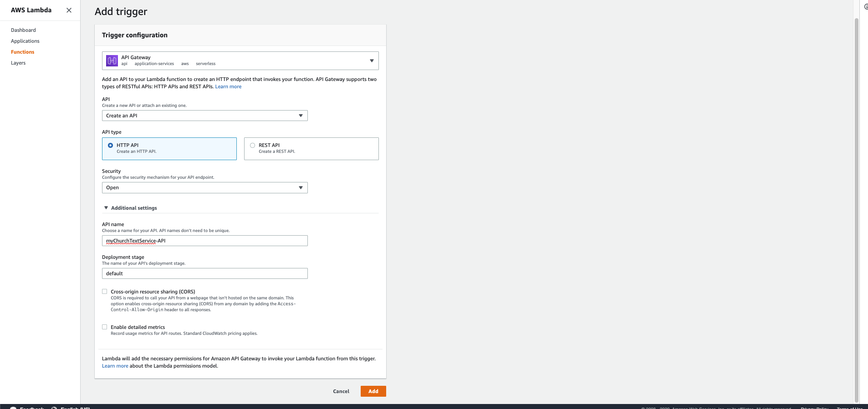Click the page vertical scrollbar
Image resolution: width=868 pixels, height=409 pixels.
(856, 209)
